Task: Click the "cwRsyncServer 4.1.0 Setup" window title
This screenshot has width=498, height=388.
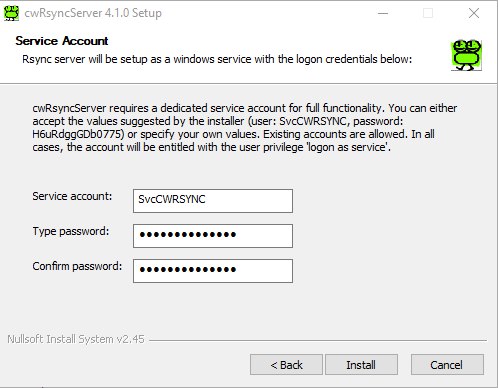Action: coord(93,13)
